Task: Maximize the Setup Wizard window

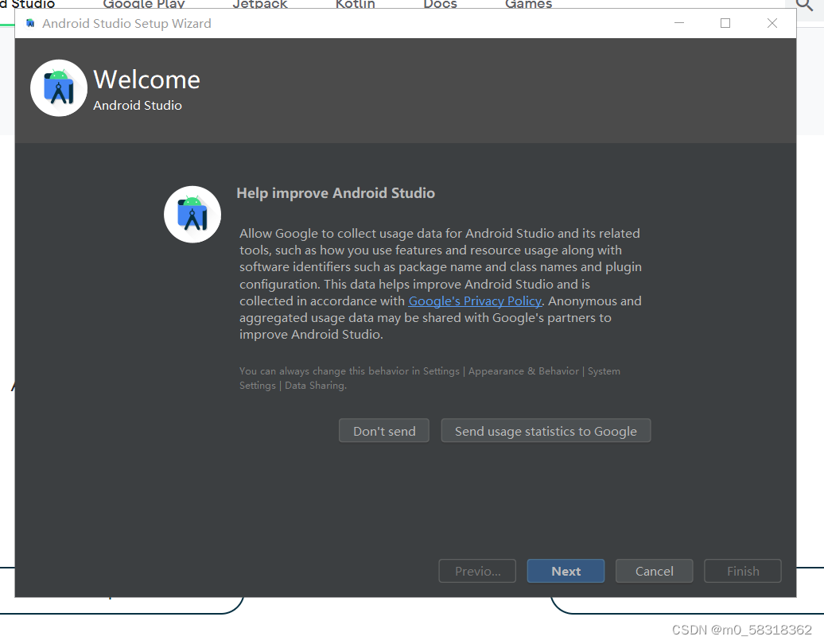Action: tap(725, 23)
